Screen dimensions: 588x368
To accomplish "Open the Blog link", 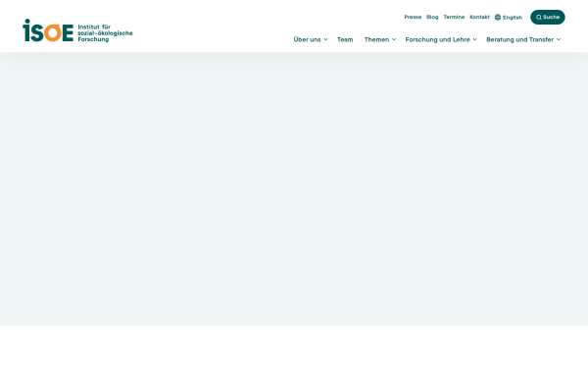I will tap(432, 17).
